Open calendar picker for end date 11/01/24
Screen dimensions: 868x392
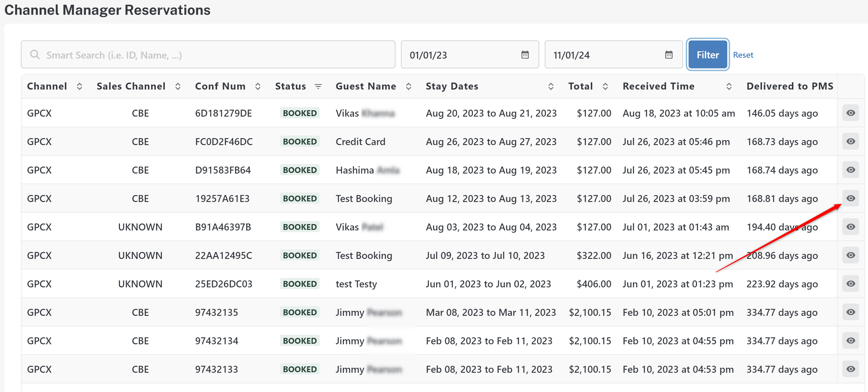click(669, 55)
